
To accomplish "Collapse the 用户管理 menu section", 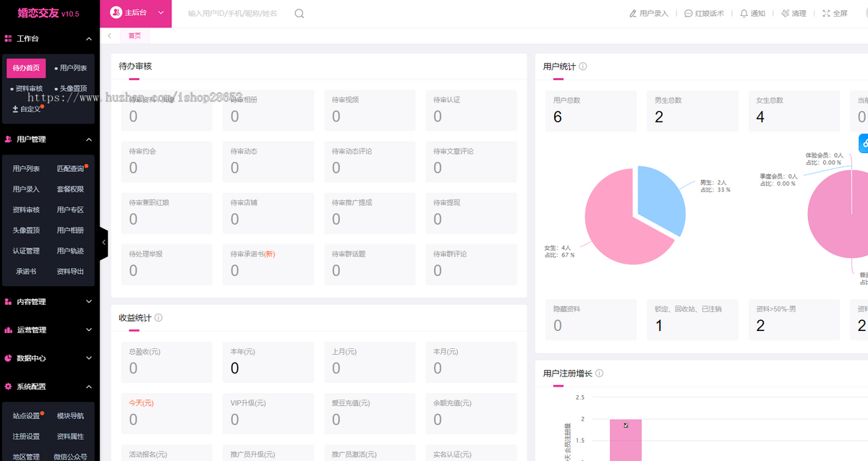I will tap(89, 139).
